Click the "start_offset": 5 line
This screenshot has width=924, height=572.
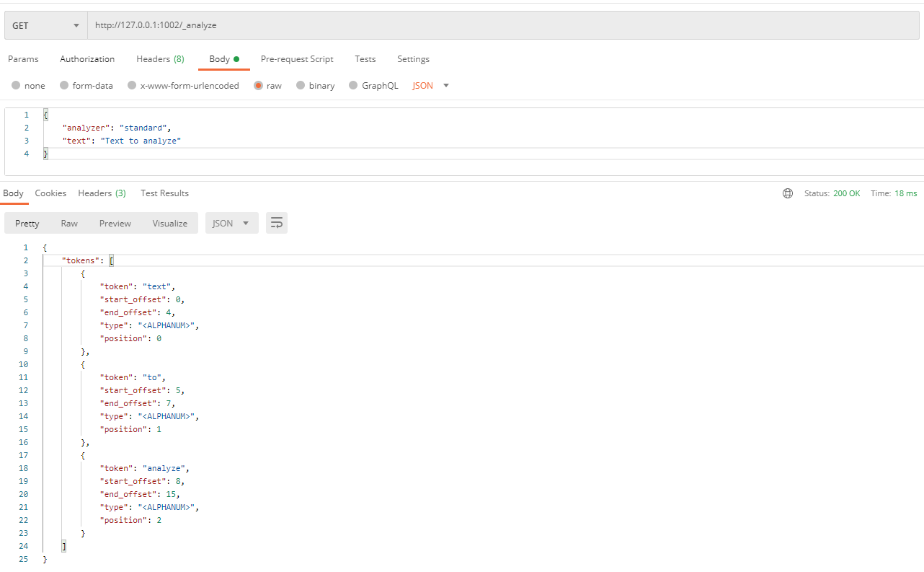pos(142,390)
